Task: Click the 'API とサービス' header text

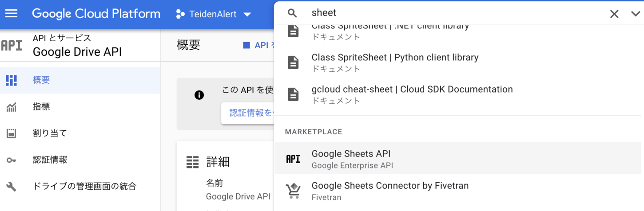Action: [x=62, y=38]
